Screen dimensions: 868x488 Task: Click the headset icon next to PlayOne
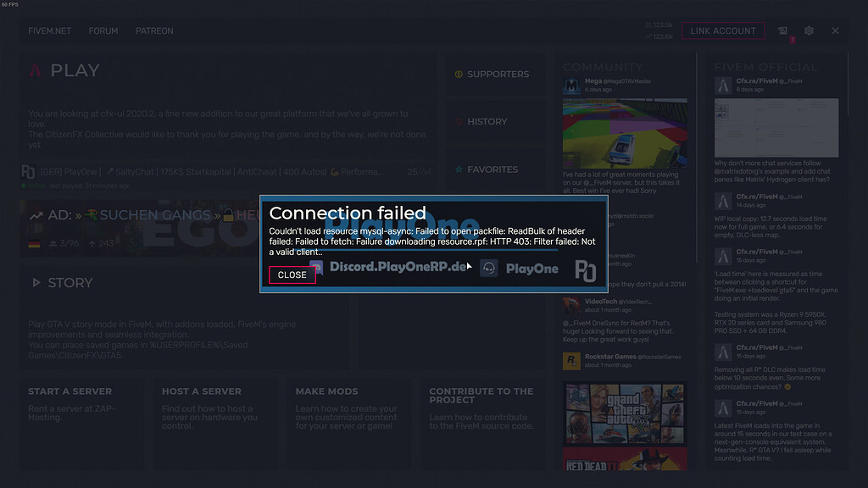point(489,269)
